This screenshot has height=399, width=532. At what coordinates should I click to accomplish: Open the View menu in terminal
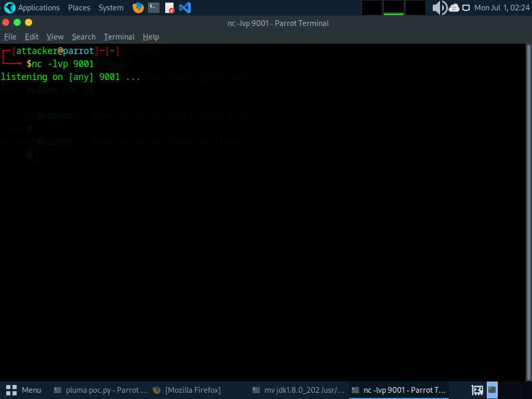coord(55,37)
